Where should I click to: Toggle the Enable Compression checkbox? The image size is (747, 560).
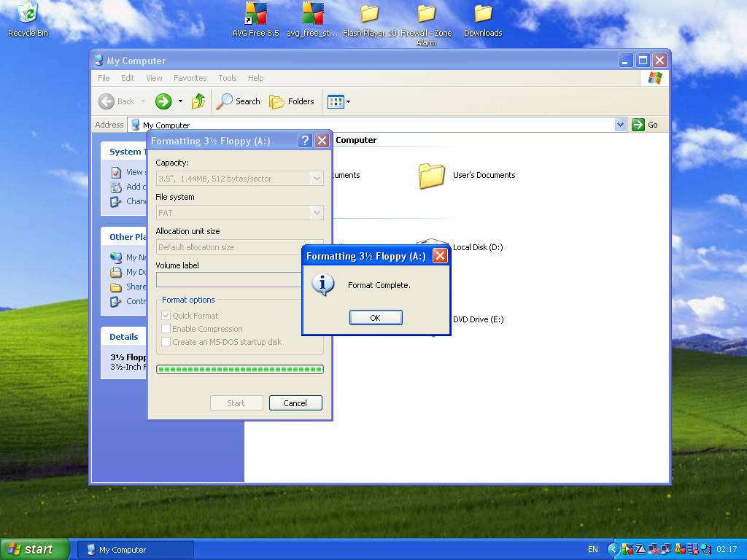point(166,329)
